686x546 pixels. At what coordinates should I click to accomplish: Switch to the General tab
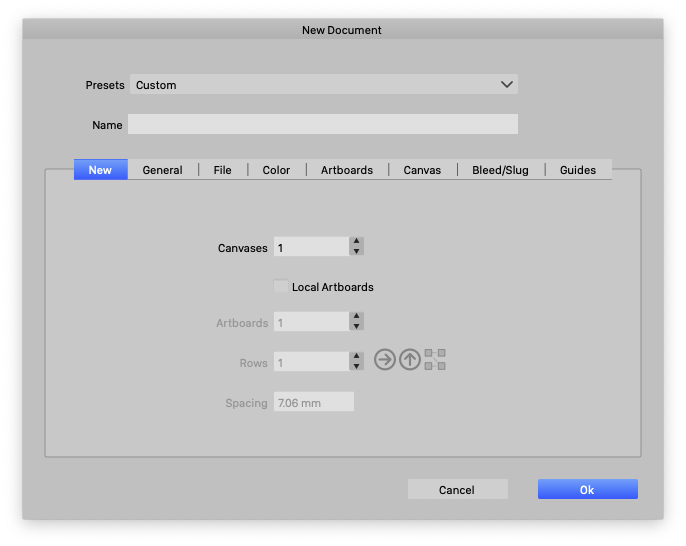[x=162, y=170]
